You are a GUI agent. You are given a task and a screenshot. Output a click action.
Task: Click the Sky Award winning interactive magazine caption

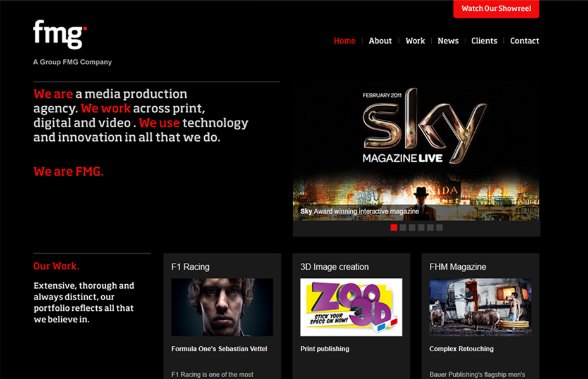tap(359, 212)
